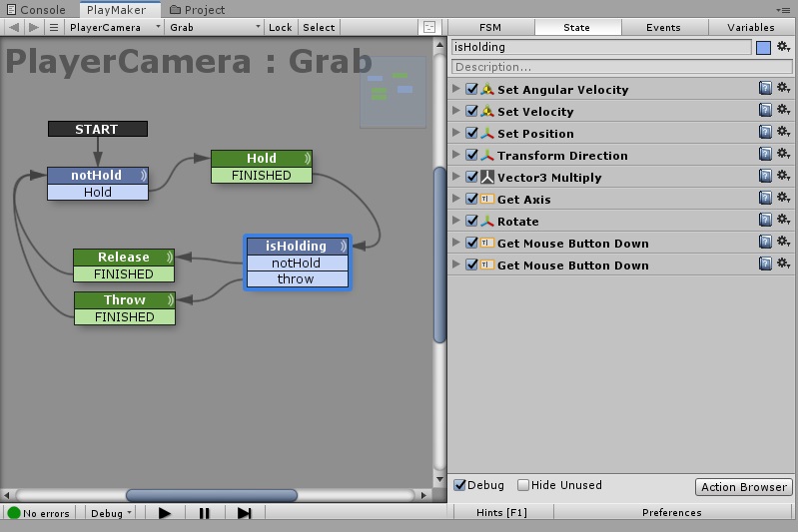Open isHolding state settings gear
This screenshot has width=798, height=532.
click(783, 47)
